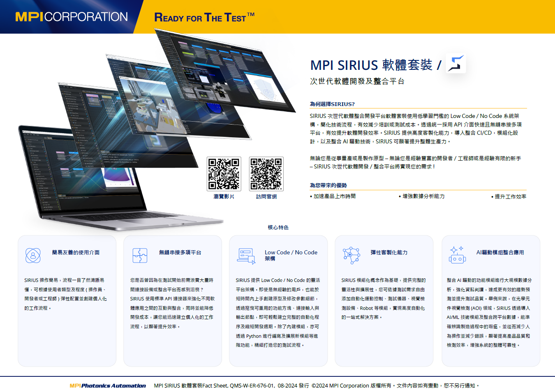Click the 為何選擇SIRIUS? heading
Image resolution: width=555 pixels, height=392 pixels.
(332, 104)
